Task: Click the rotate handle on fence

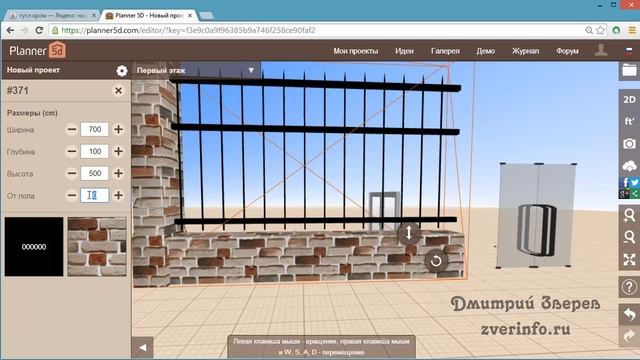Action: tap(436, 260)
